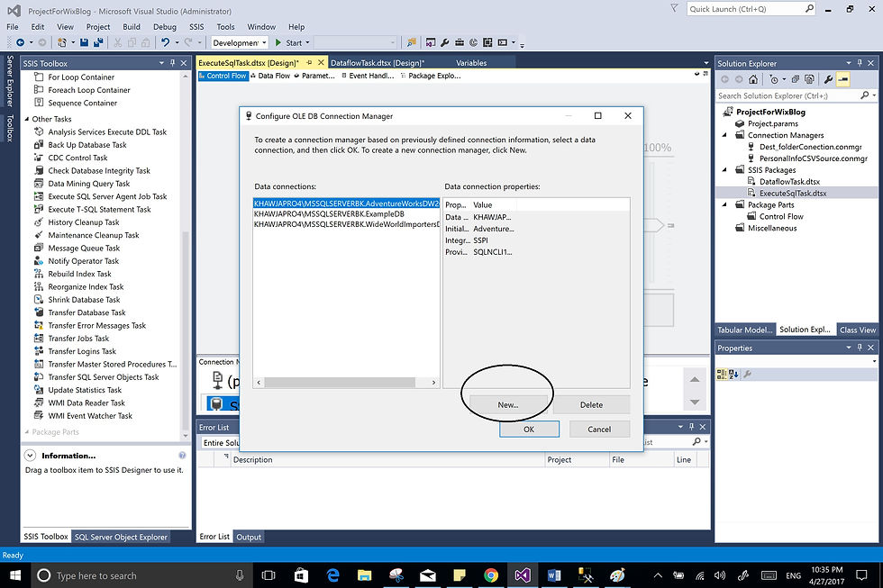This screenshot has height=588, width=883.
Task: Open Google Chrome from the taskbar
Action: click(x=491, y=575)
